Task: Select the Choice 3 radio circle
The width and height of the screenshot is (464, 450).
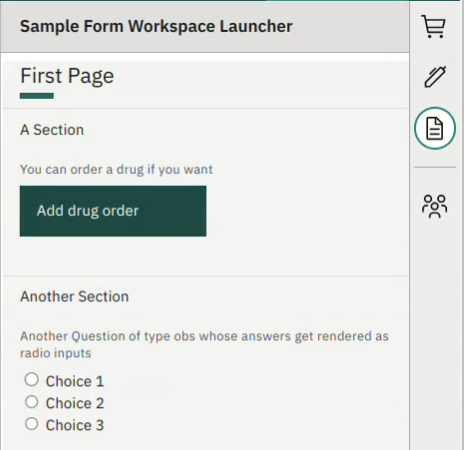Action: pos(32,424)
